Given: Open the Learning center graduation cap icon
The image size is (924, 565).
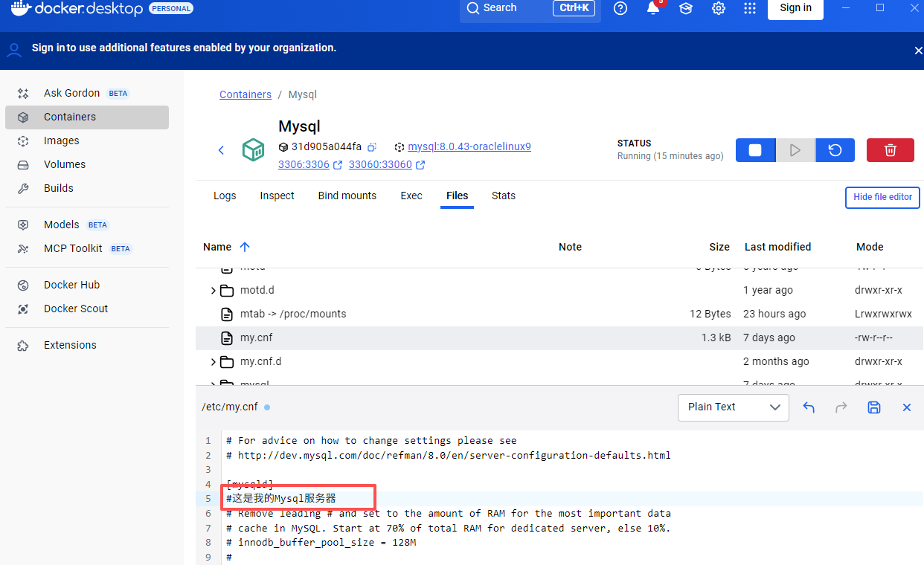Looking at the screenshot, I should (x=686, y=8).
